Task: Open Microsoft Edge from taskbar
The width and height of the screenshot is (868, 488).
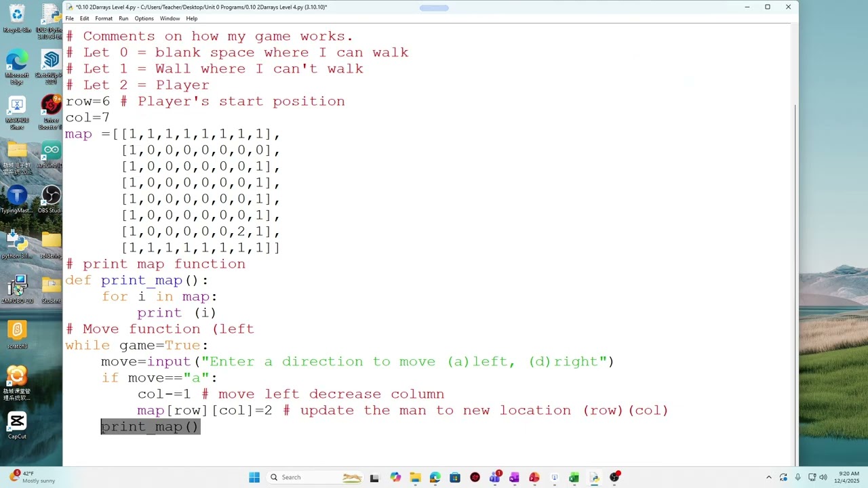Action: coord(435,477)
